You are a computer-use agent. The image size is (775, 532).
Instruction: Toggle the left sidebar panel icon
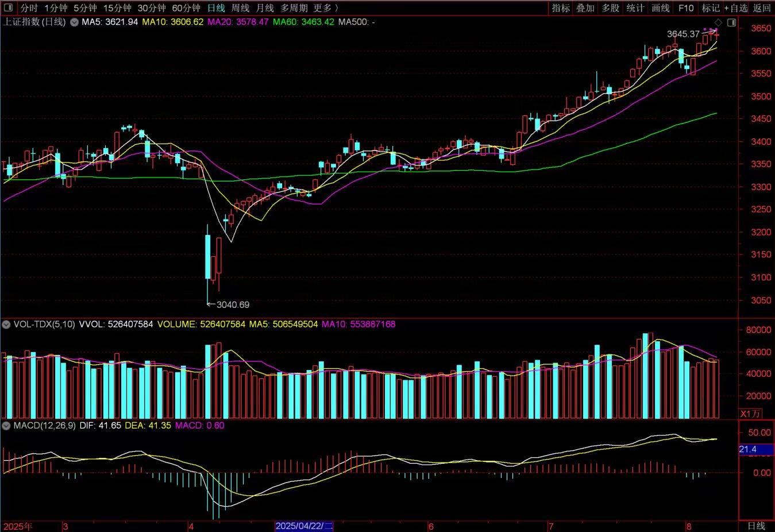[x=8, y=7]
